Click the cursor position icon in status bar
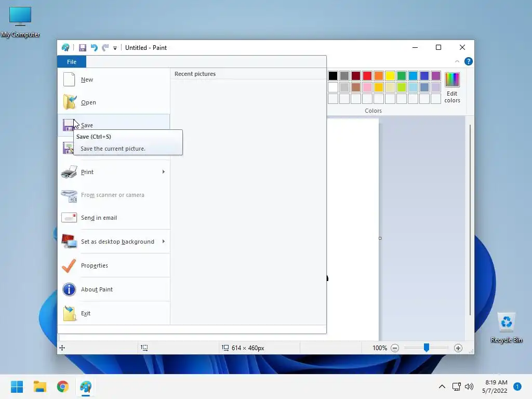The height and width of the screenshot is (399, 532). (x=62, y=348)
